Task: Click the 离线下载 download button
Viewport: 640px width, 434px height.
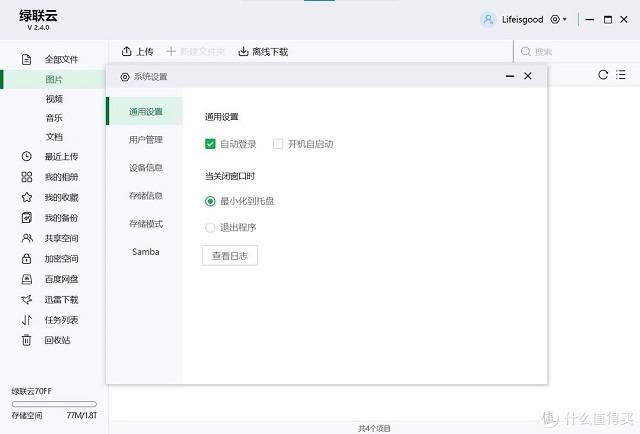Action: point(263,51)
